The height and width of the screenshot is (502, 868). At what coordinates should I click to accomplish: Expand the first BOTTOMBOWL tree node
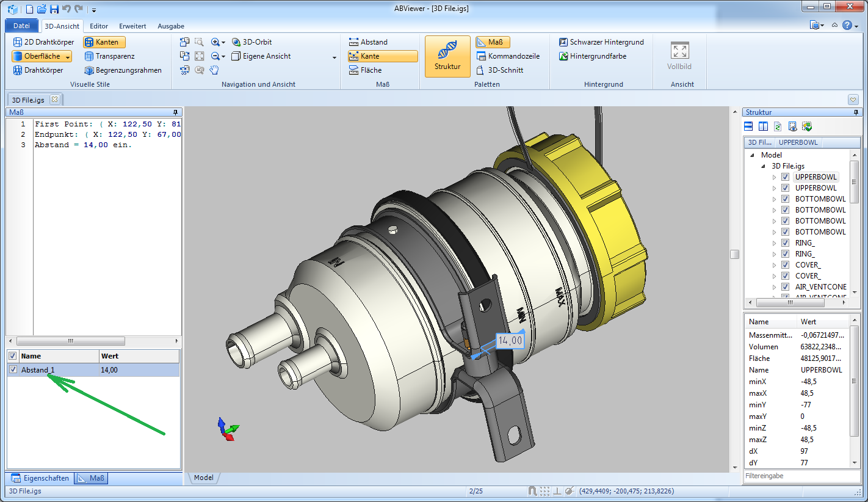point(775,199)
